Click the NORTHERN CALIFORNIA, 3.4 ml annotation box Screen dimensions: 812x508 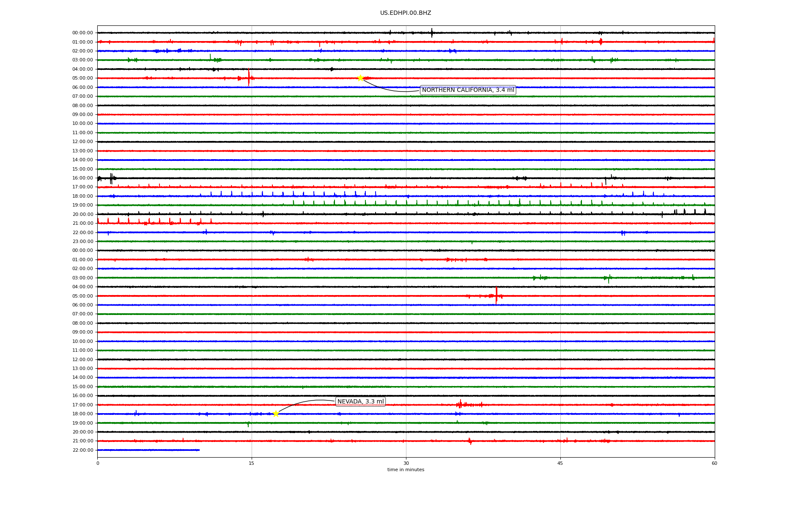468,90
